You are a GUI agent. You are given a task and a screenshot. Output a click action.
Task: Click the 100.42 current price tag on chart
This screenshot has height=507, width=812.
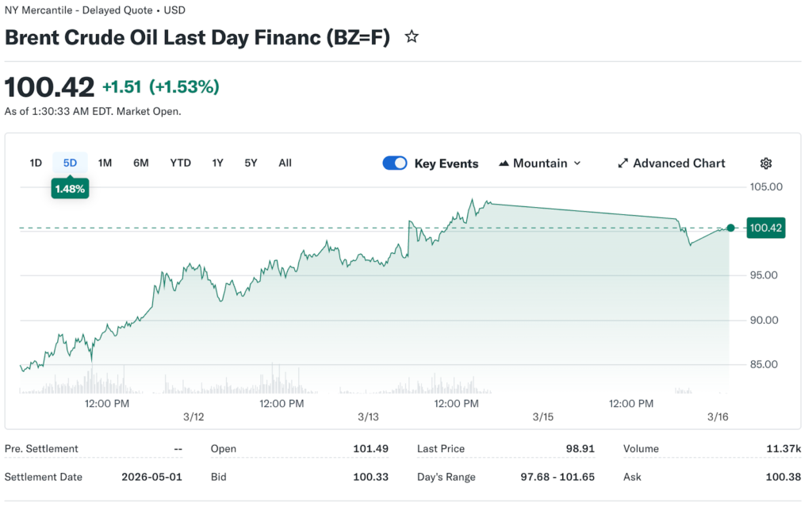click(x=766, y=229)
